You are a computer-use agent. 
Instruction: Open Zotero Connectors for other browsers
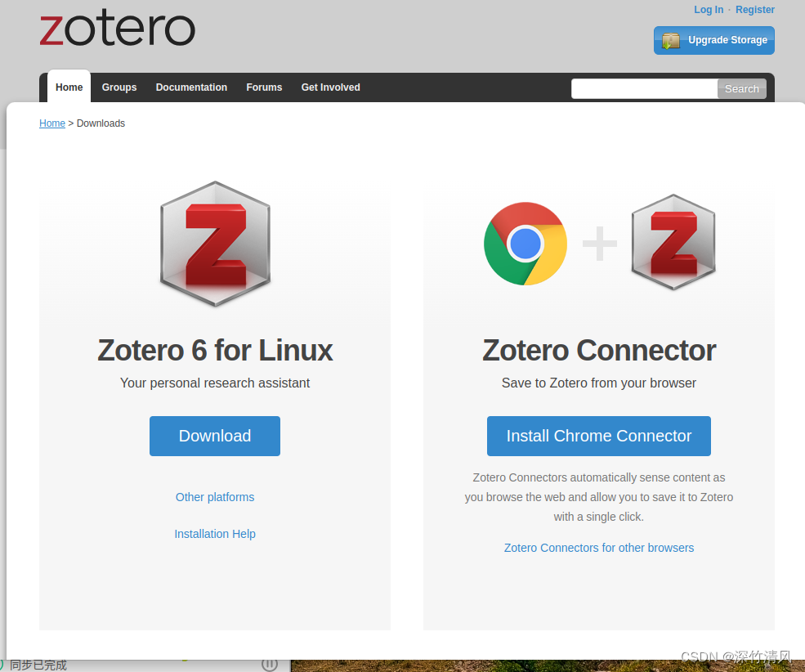pos(598,548)
